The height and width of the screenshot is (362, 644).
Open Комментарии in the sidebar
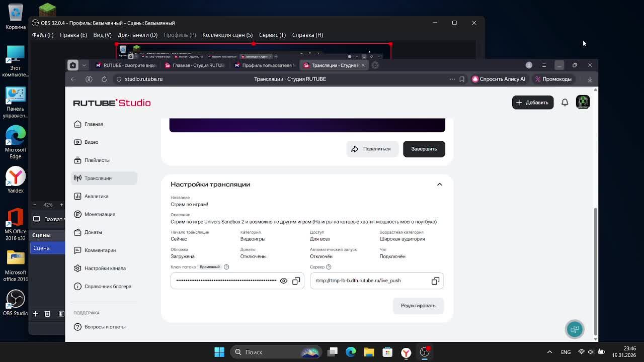click(x=104, y=250)
